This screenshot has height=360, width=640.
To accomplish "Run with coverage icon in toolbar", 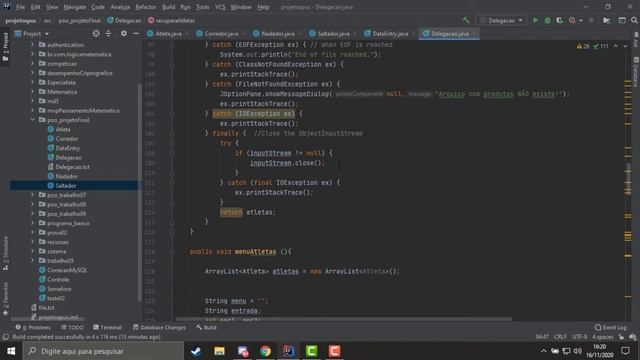I will (x=560, y=20).
